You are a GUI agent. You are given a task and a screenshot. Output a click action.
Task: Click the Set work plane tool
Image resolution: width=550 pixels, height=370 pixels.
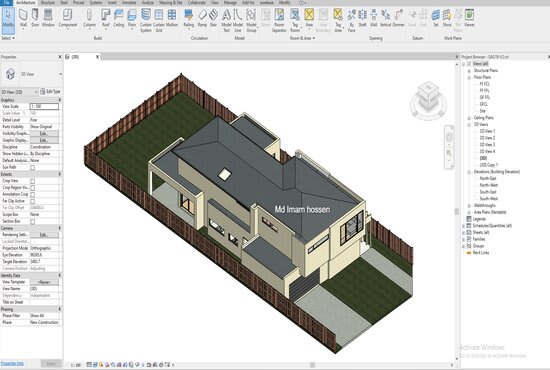(436, 18)
